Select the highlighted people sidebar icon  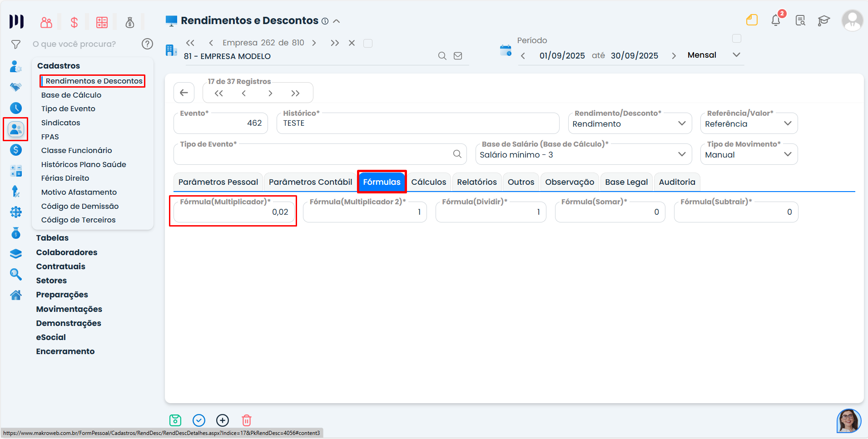tap(16, 129)
